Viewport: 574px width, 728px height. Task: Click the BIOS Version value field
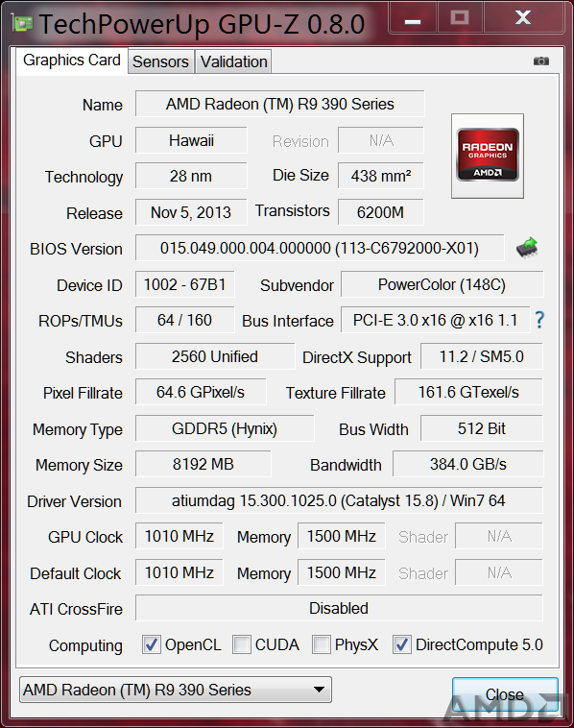pyautogui.click(x=320, y=248)
